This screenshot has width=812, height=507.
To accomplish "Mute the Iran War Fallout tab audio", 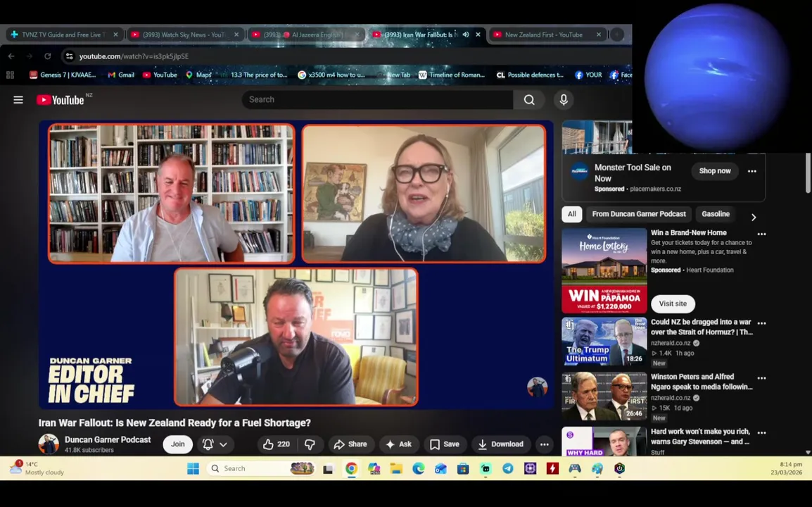I will pyautogui.click(x=466, y=35).
